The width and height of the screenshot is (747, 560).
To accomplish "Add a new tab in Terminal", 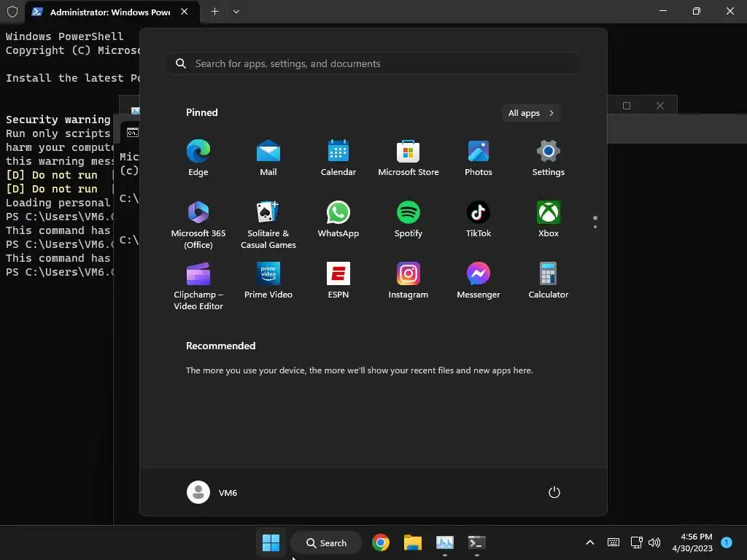I will tap(215, 12).
